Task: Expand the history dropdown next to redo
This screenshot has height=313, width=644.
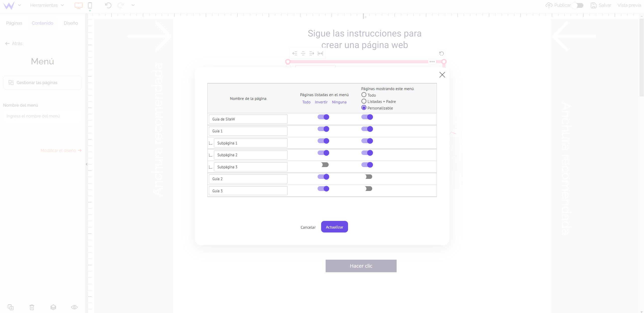Action: click(x=133, y=5)
